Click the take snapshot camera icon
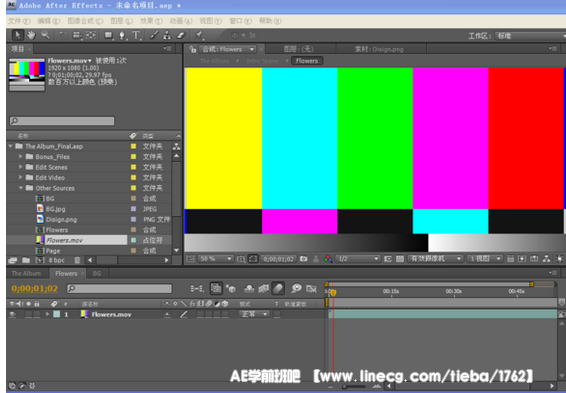This screenshot has width=566, height=393. coord(304,259)
